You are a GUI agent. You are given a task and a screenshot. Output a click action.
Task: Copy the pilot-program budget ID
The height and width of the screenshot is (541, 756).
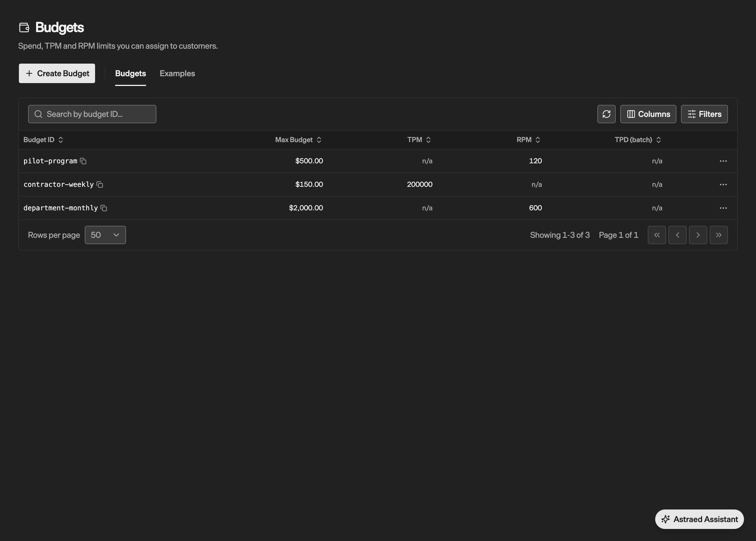83,161
